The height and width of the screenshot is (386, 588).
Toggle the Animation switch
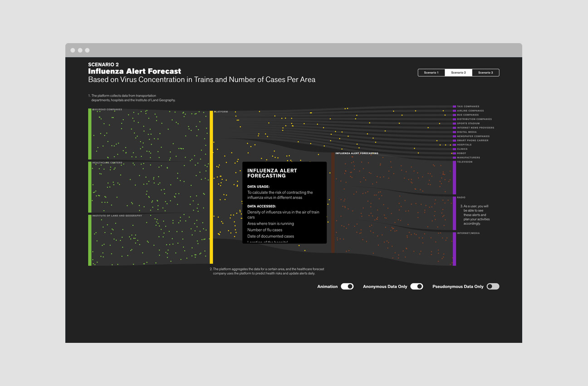tap(347, 287)
